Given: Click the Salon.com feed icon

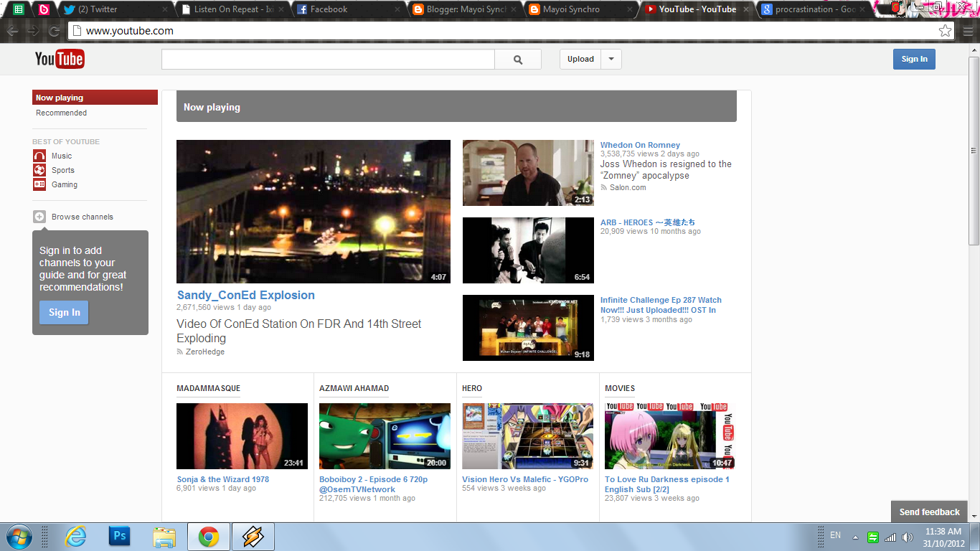Looking at the screenshot, I should pos(604,188).
